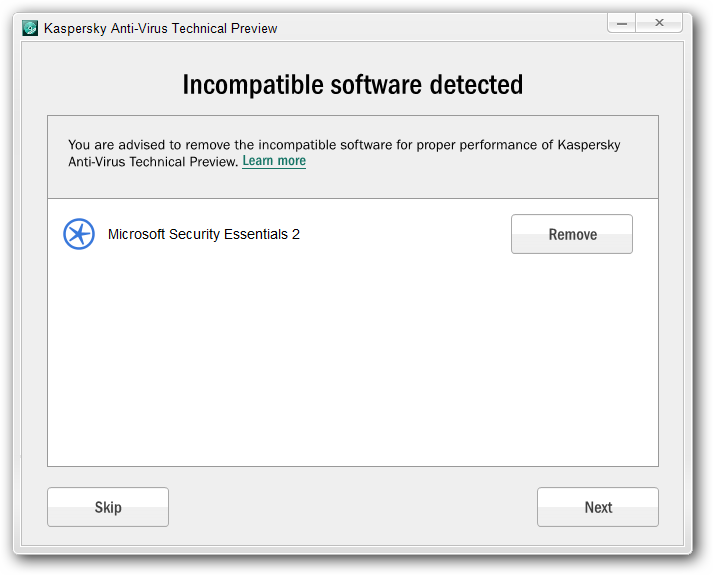
Task: Click the Kaspersky icon in title bar
Action: pos(30,28)
